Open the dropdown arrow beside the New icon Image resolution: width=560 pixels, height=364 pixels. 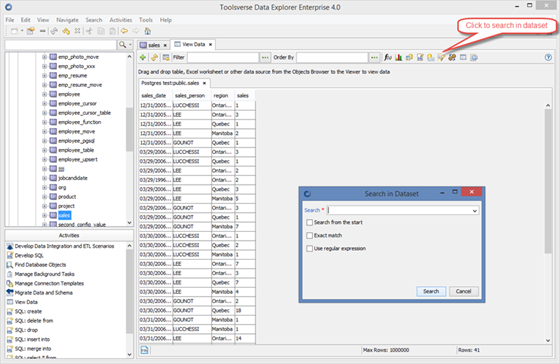[x=22, y=31]
